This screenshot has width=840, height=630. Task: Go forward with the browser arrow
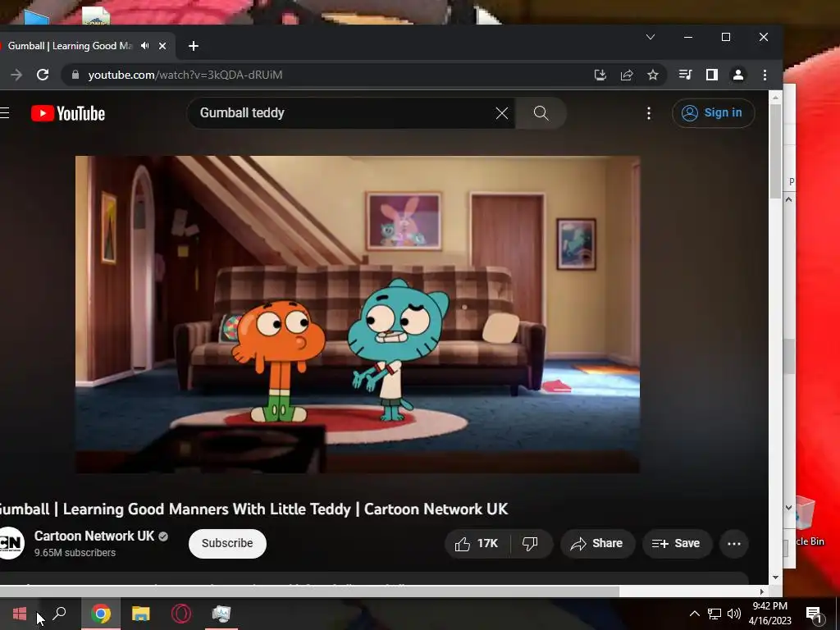pos(16,75)
